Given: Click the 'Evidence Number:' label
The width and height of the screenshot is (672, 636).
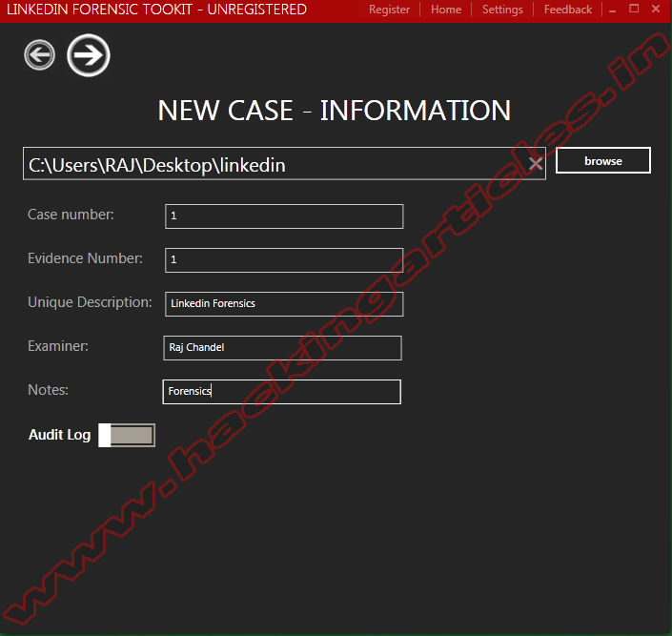Looking at the screenshot, I should click(x=85, y=258).
